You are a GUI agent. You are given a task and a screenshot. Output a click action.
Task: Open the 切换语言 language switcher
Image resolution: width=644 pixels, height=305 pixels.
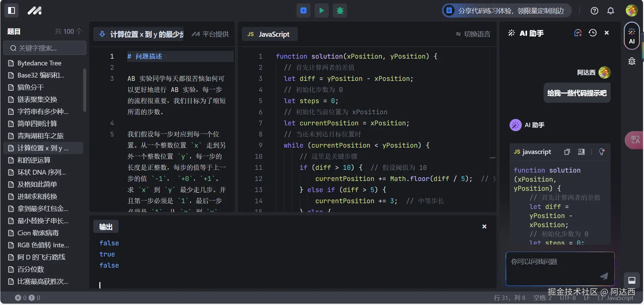point(473,34)
